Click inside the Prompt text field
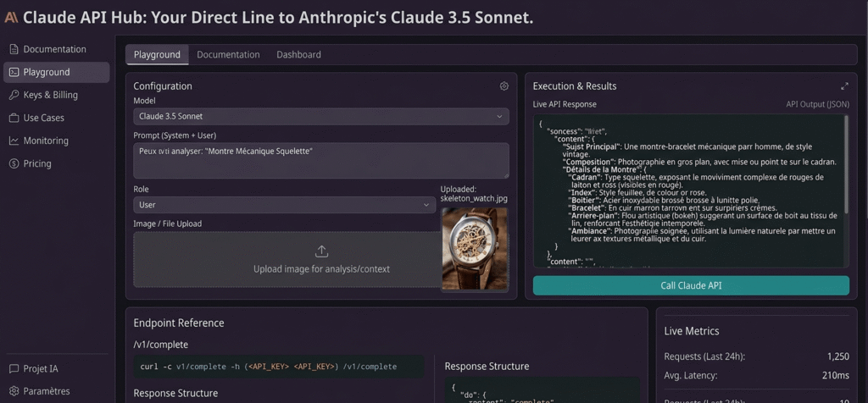 (321, 160)
